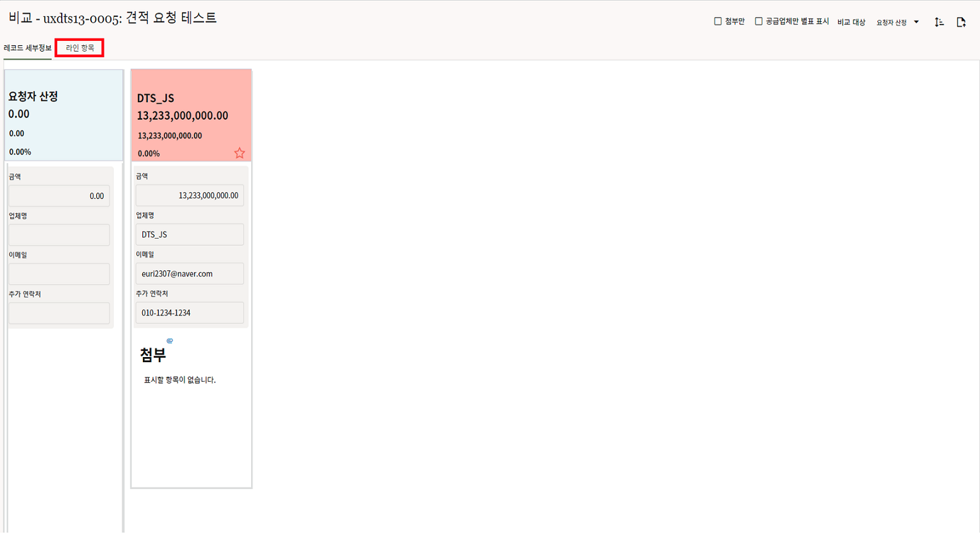Viewport: 980px width, 551px height.
Task: Click the empty 업체명 field under 요청자 산정
Action: click(x=59, y=235)
